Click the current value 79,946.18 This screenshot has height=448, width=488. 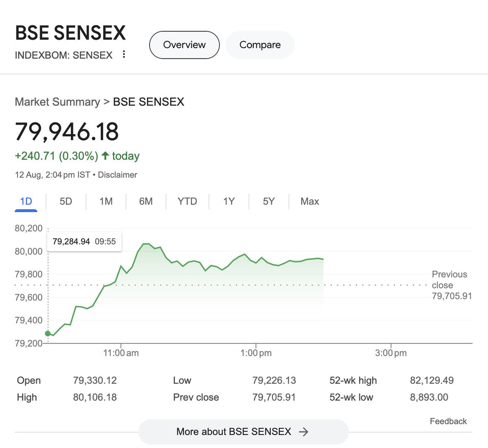coord(67,131)
